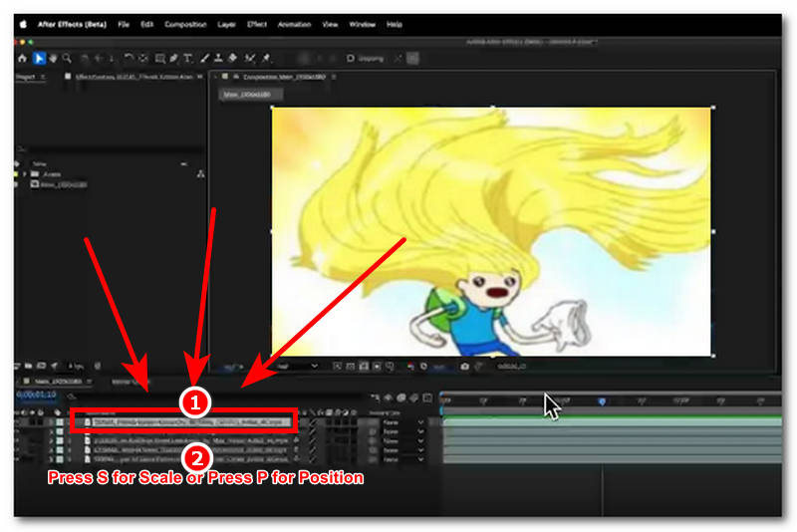Image resolution: width=797 pixels, height=532 pixels.
Task: Open the parent dropdown of second layer
Action: pyautogui.click(x=403, y=431)
